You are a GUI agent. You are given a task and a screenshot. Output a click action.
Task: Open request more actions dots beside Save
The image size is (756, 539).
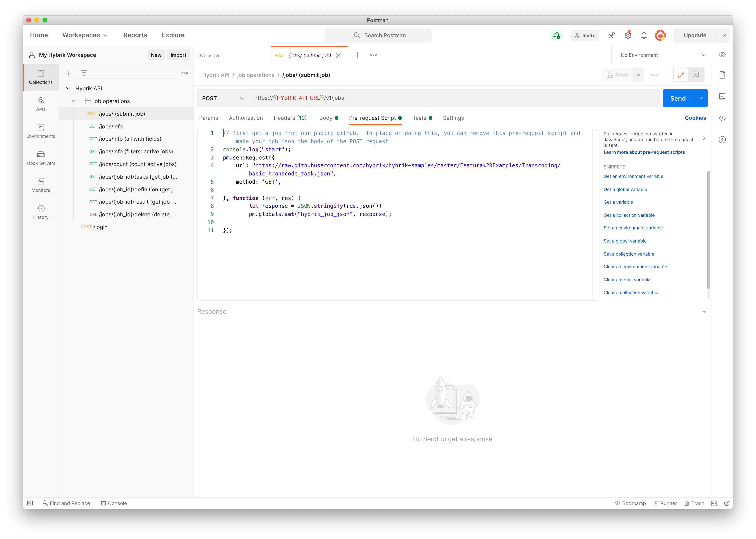click(x=654, y=75)
